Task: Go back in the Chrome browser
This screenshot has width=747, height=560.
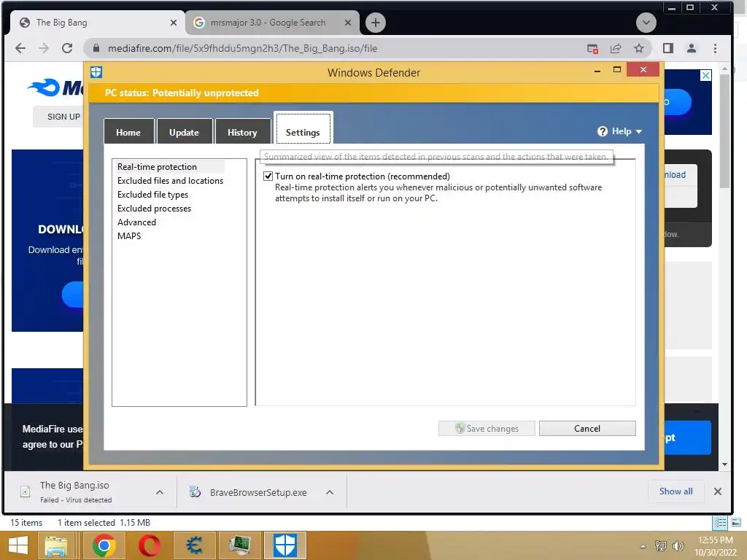Action: click(20, 48)
